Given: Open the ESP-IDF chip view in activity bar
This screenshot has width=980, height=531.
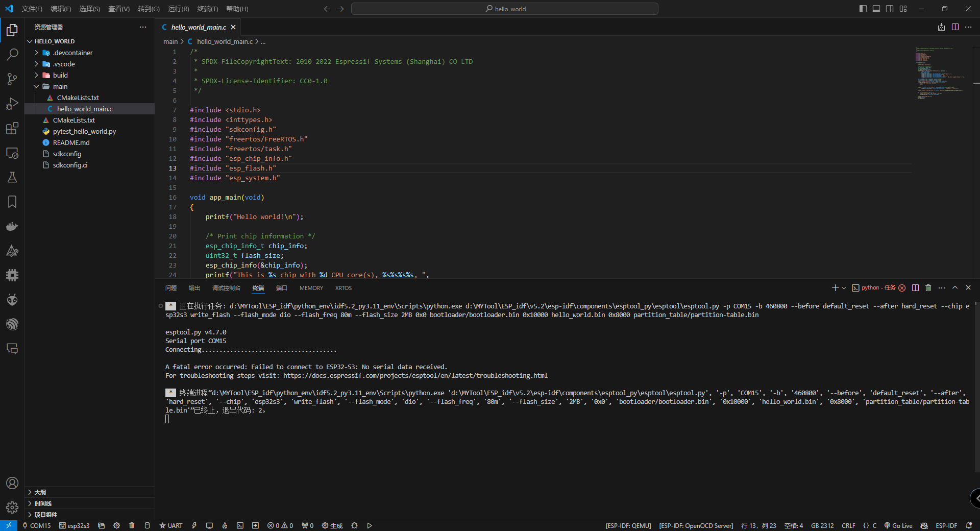Looking at the screenshot, I should pos(12,275).
